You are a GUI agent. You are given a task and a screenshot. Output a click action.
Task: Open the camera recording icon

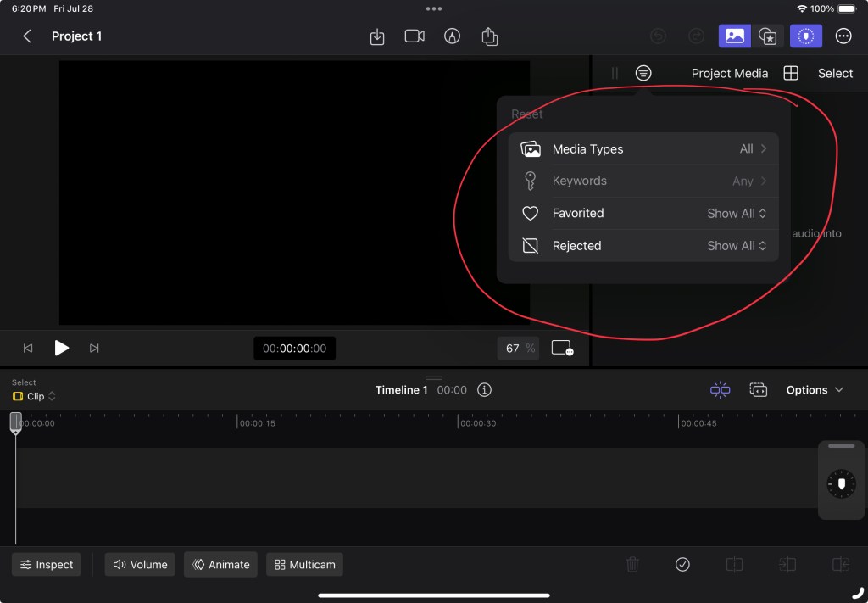pyautogui.click(x=415, y=36)
